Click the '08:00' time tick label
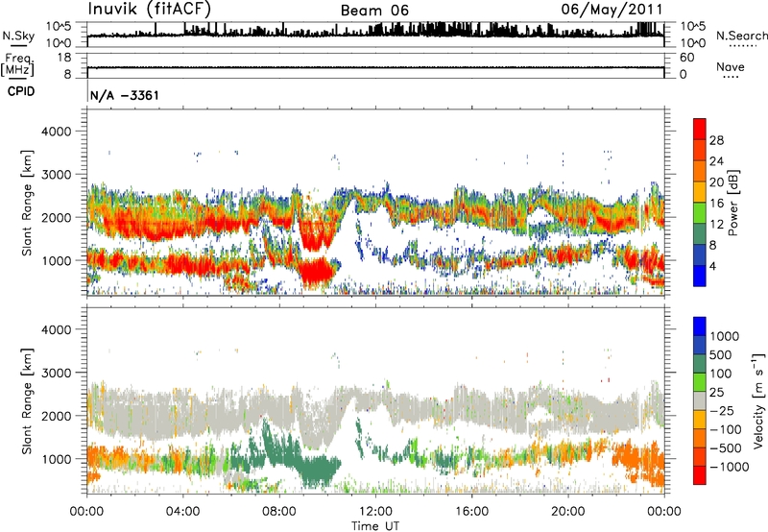The height and width of the screenshot is (532, 768). 279,512
